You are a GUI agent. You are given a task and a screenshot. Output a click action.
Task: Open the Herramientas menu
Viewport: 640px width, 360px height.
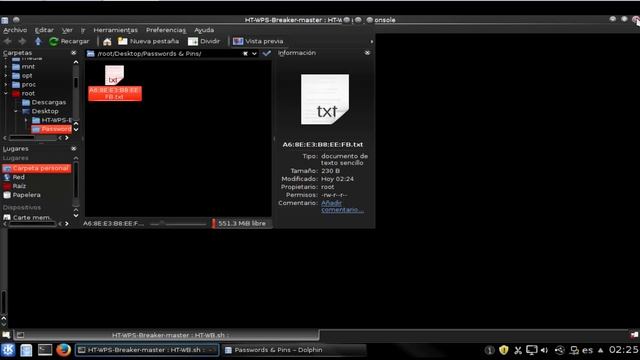click(x=116, y=30)
